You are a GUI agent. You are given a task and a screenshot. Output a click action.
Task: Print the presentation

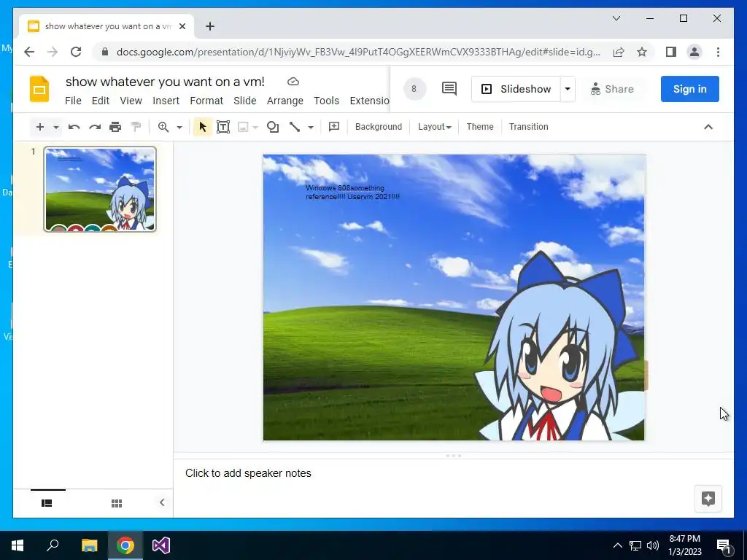tap(115, 127)
